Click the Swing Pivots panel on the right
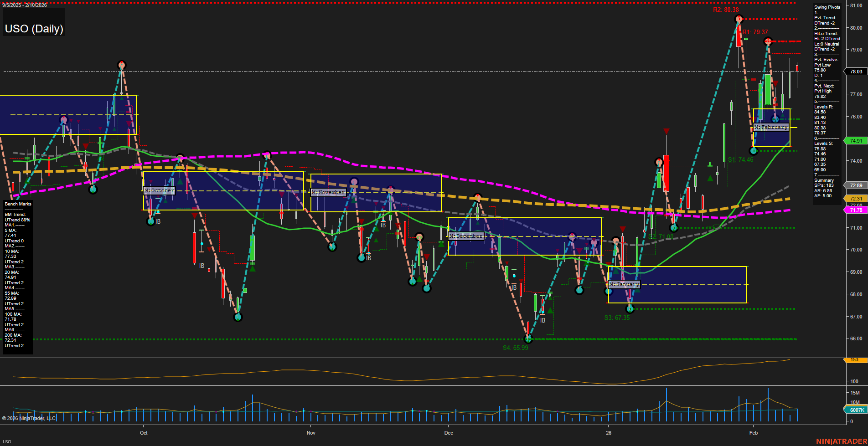This screenshot has width=868, height=446. (x=827, y=100)
